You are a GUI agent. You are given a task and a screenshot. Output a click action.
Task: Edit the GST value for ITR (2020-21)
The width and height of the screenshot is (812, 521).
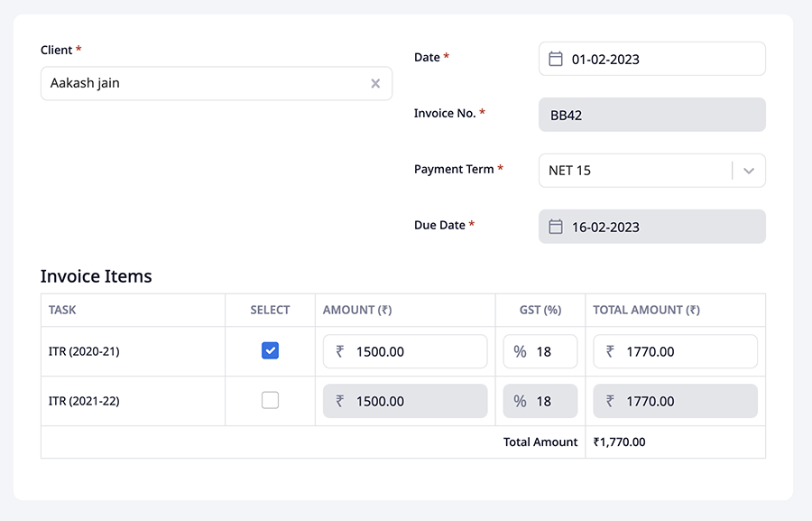pyautogui.click(x=552, y=351)
